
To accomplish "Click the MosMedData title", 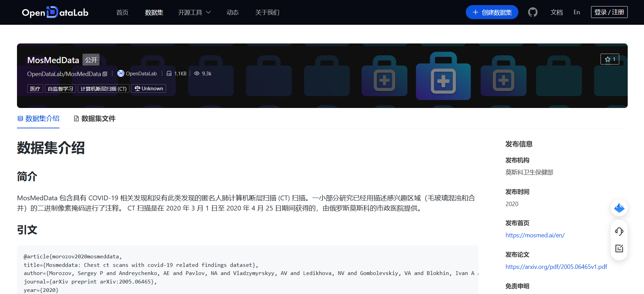I will (53, 60).
